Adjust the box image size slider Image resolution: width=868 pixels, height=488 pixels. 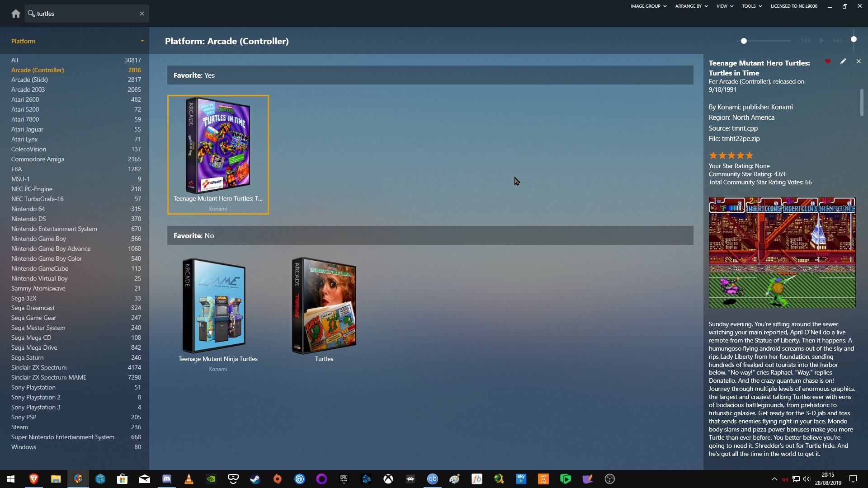(x=744, y=41)
